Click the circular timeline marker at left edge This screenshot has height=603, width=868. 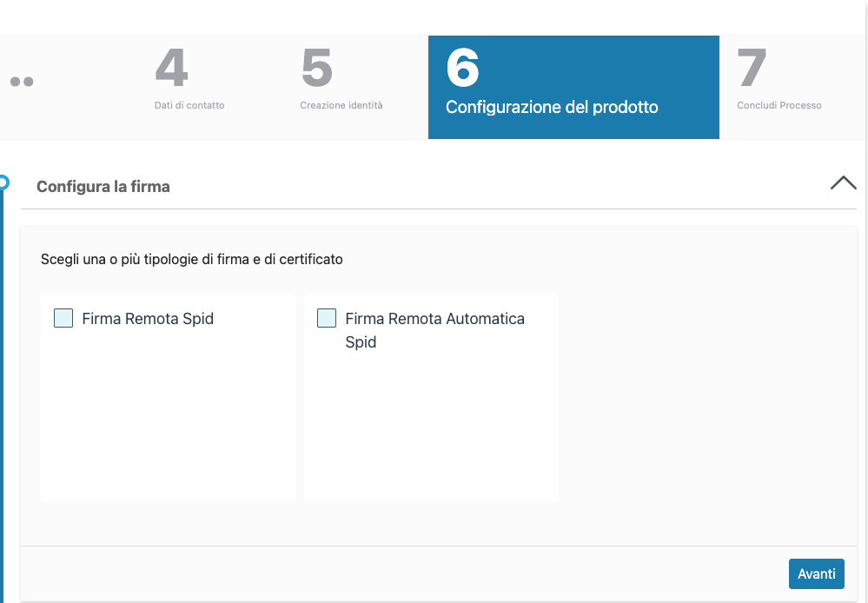point(3,182)
